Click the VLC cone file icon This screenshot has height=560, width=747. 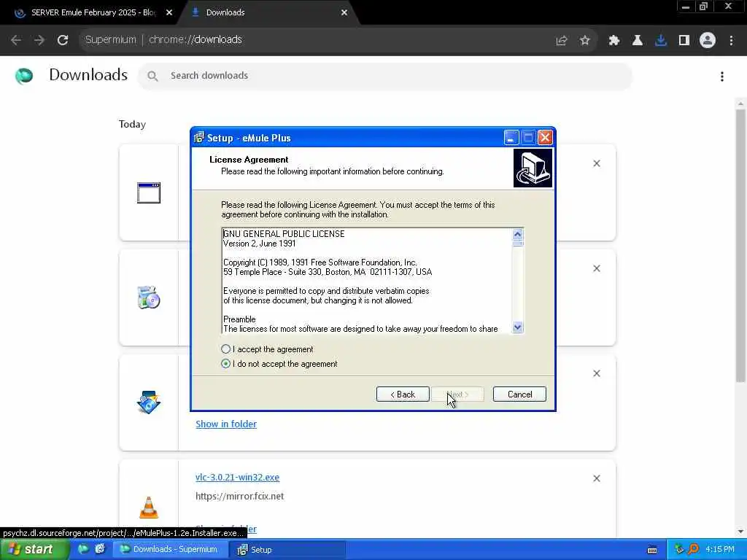click(149, 507)
